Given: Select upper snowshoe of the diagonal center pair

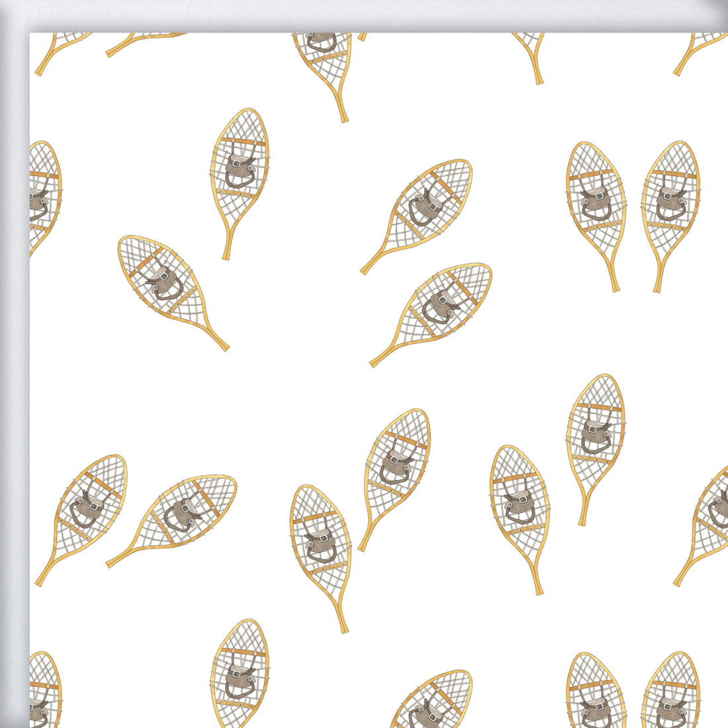Looking at the screenshot, I should (x=425, y=208).
